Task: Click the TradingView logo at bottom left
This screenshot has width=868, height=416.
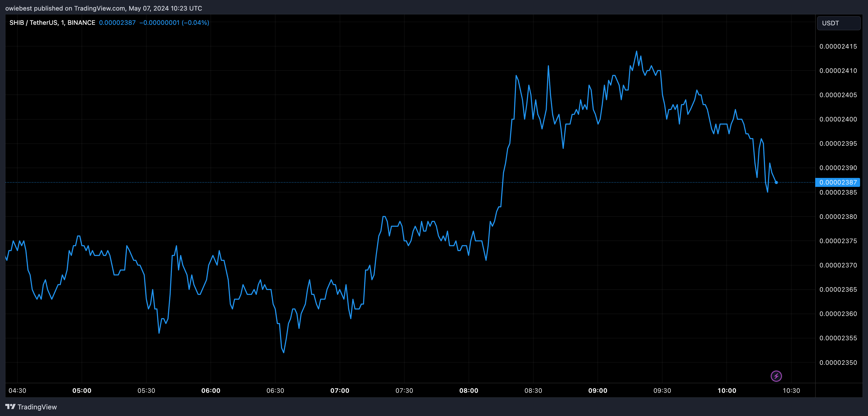Action: pyautogui.click(x=31, y=407)
